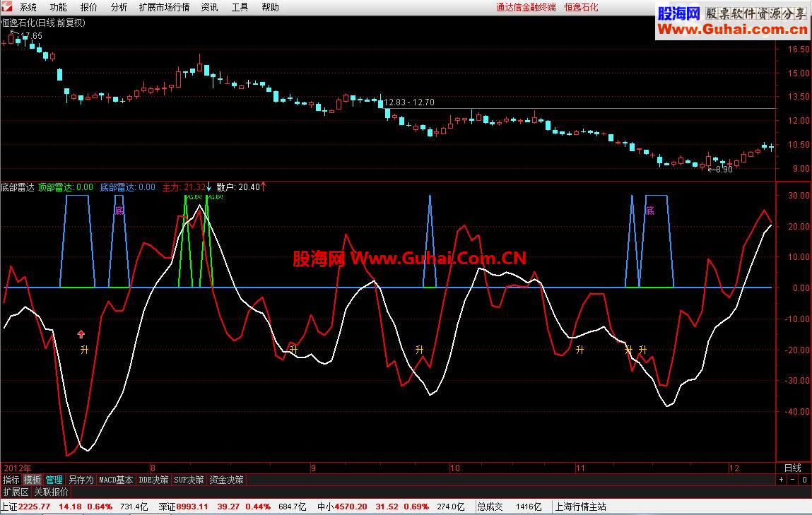Screen dimensions: 812x515
Task: Click the 16.50 price axis value
Action: 799,49
